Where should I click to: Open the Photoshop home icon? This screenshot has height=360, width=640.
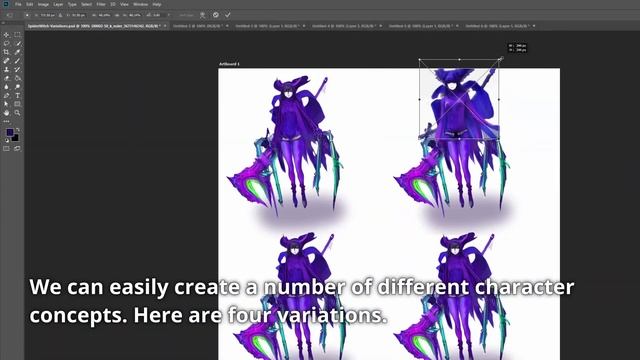point(6,4)
